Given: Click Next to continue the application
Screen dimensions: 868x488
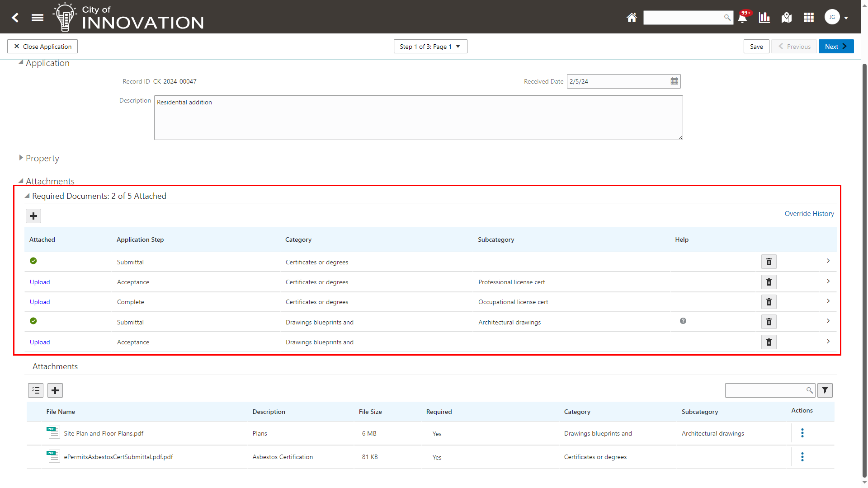Looking at the screenshot, I should pyautogui.click(x=835, y=46).
